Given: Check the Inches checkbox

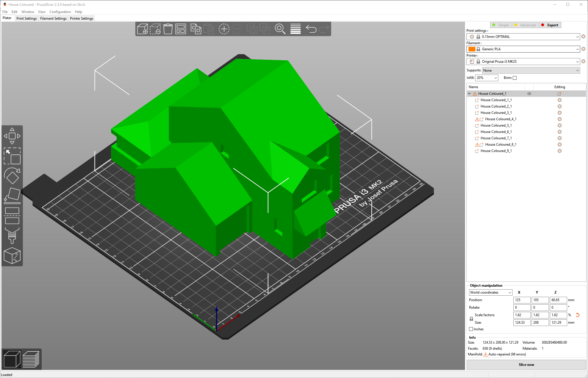Looking at the screenshot, I should [471, 329].
